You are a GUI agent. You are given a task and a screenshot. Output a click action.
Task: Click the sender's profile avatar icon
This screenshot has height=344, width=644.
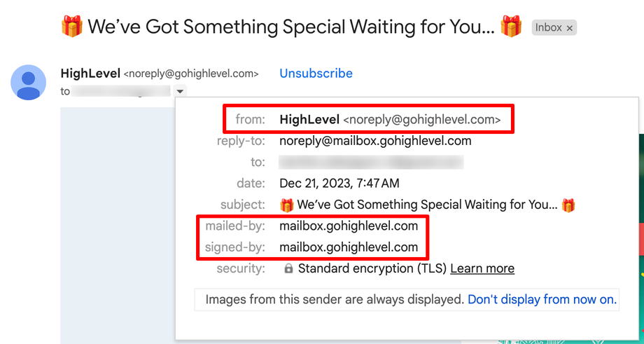29,82
